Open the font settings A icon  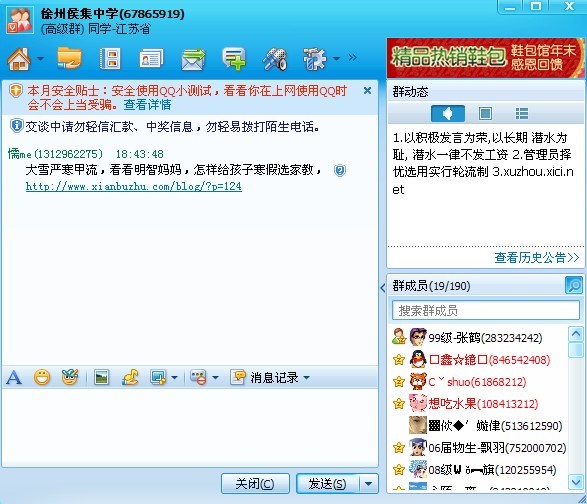[x=14, y=377]
